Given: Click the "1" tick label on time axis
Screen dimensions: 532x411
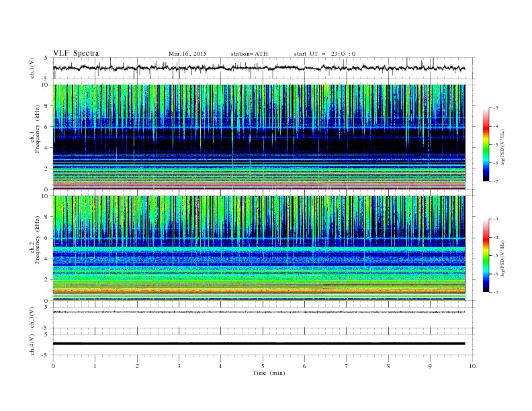Looking at the screenshot, I should (95, 366).
